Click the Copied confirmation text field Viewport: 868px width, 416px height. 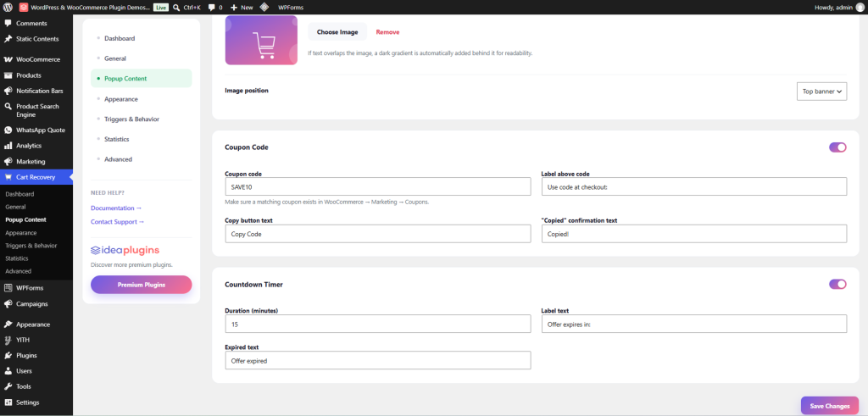coord(694,234)
